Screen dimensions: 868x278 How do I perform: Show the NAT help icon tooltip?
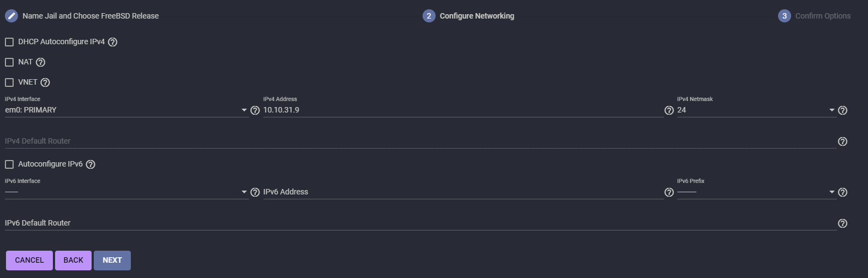click(x=40, y=62)
